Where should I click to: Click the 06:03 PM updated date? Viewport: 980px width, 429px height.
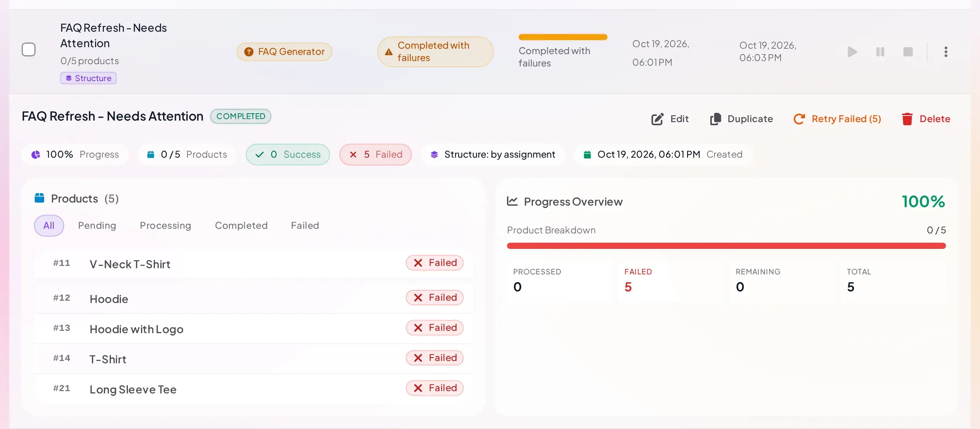[768, 51]
